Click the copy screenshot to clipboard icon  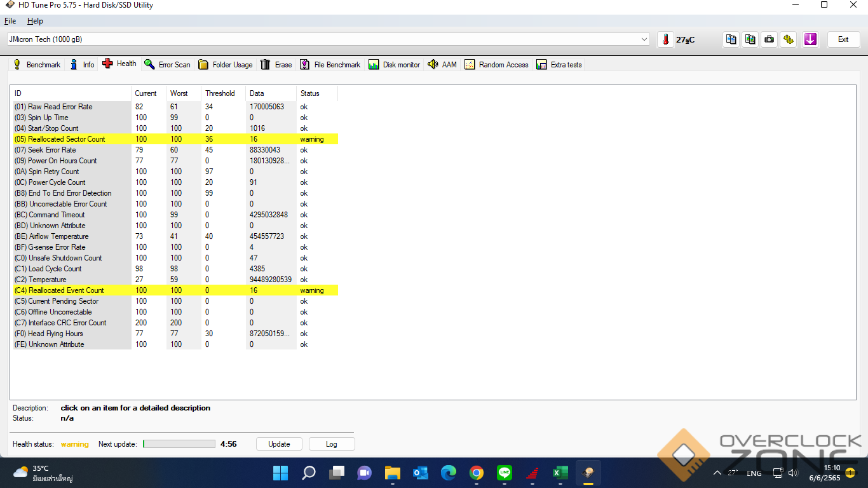click(x=750, y=39)
